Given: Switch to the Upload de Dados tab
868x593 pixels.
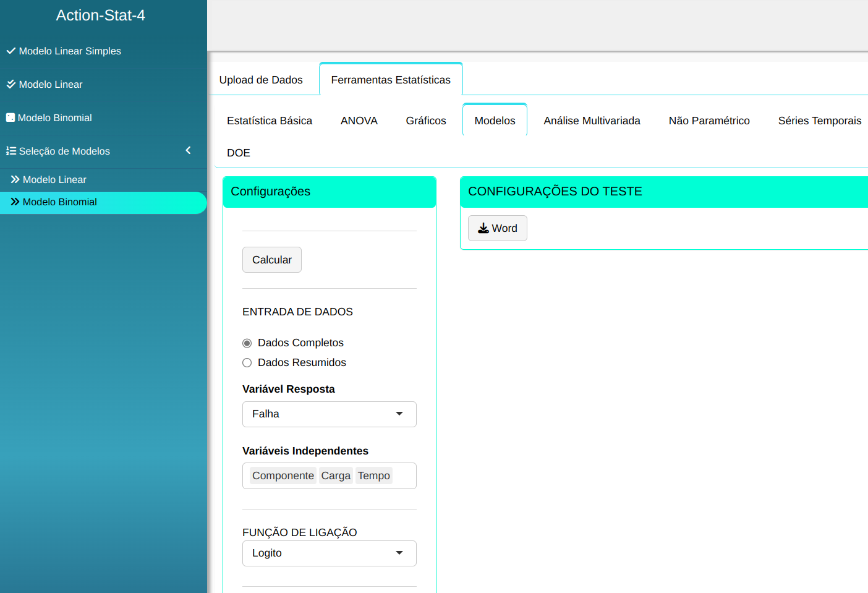Looking at the screenshot, I should pos(261,80).
